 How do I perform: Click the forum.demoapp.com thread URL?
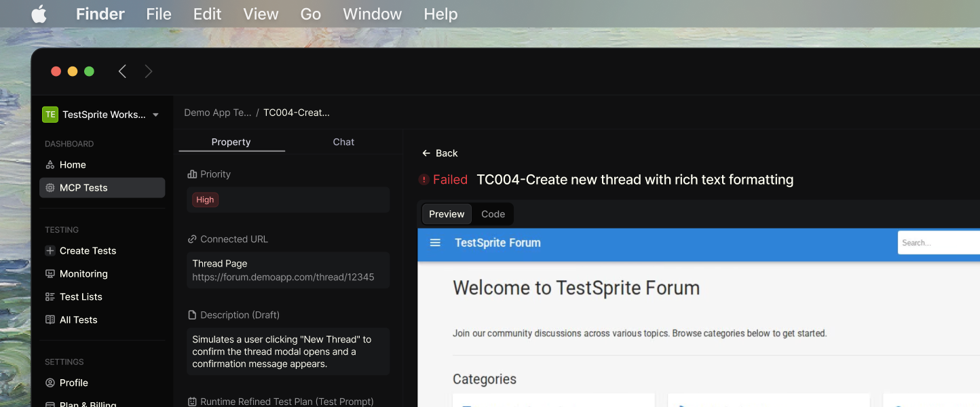tap(283, 277)
